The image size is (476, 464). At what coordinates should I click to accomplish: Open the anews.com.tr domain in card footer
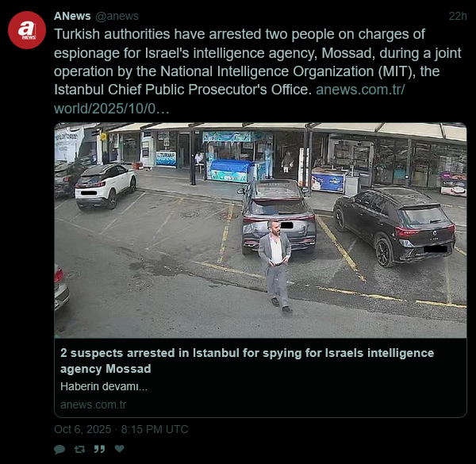(x=93, y=405)
